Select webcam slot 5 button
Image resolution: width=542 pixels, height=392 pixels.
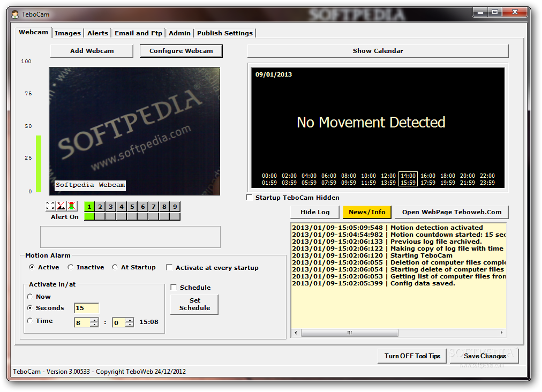coord(132,207)
